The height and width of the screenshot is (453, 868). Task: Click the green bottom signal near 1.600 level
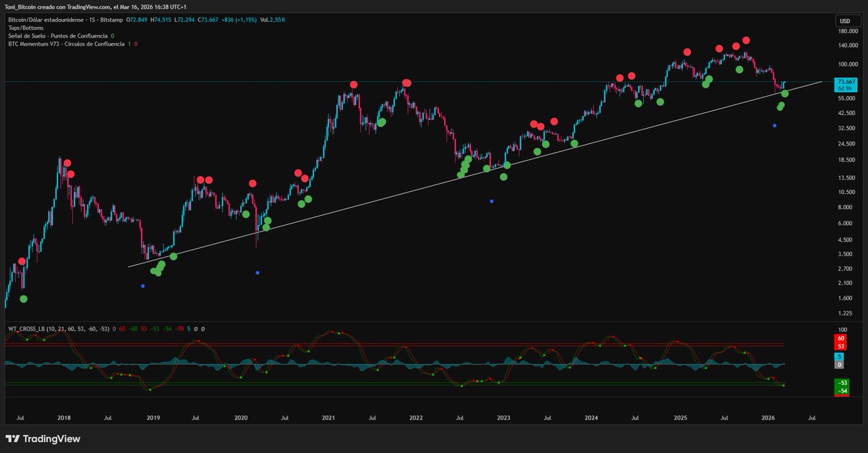(x=23, y=299)
